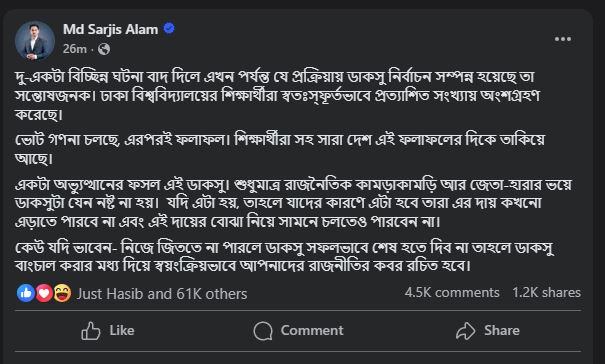Image resolution: width=605 pixels, height=364 pixels.
Task: Click the speech bubble Comment icon
Action: [263, 331]
